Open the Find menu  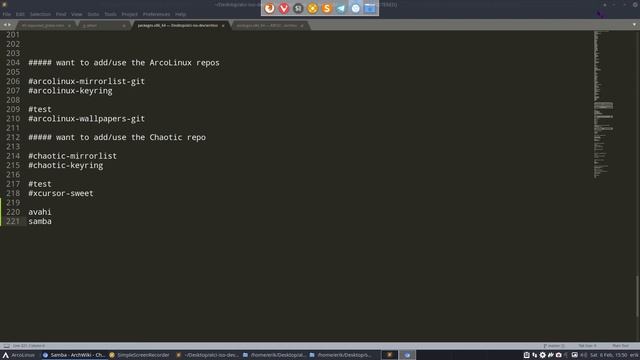(61, 14)
